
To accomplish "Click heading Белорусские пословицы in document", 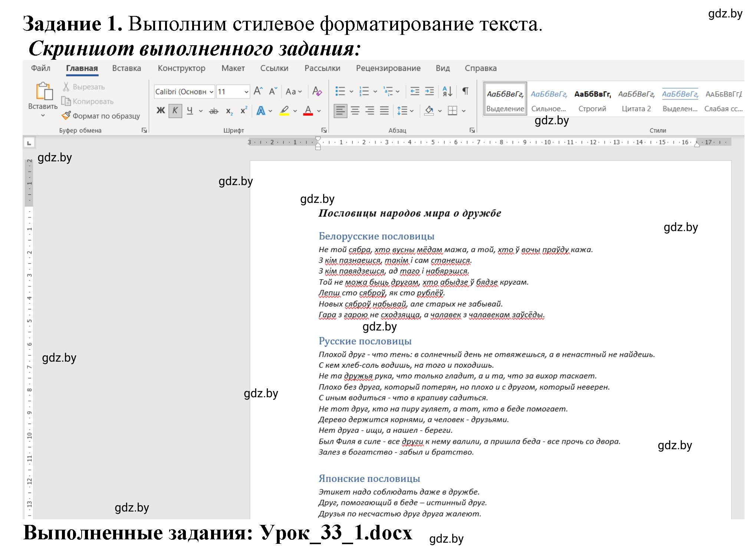I will point(376,236).
